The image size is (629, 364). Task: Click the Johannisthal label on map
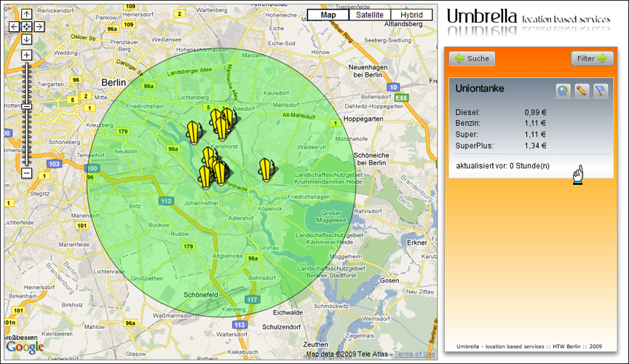[202, 203]
